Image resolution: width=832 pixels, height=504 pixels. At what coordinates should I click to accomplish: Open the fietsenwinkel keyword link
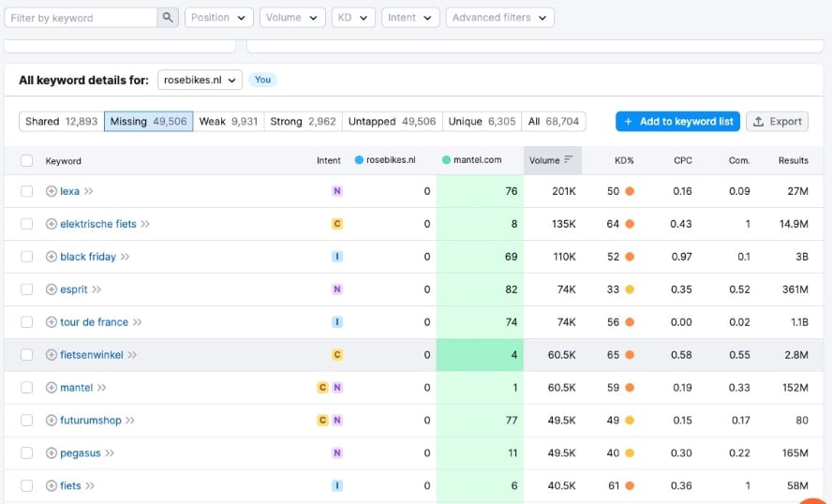pos(91,355)
